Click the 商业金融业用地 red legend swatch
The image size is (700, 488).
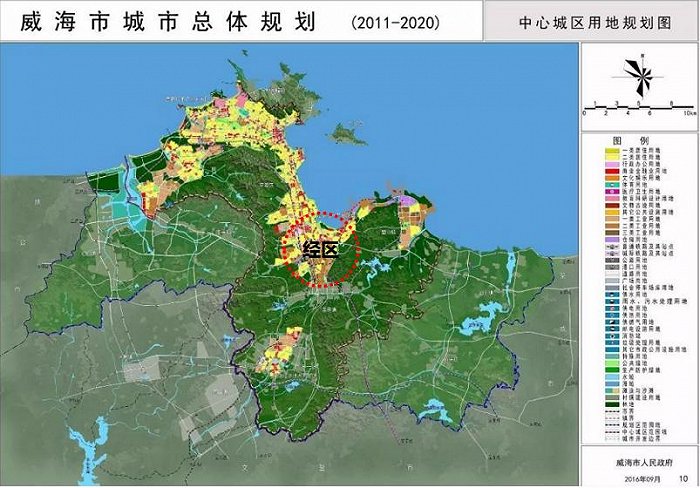coord(612,171)
